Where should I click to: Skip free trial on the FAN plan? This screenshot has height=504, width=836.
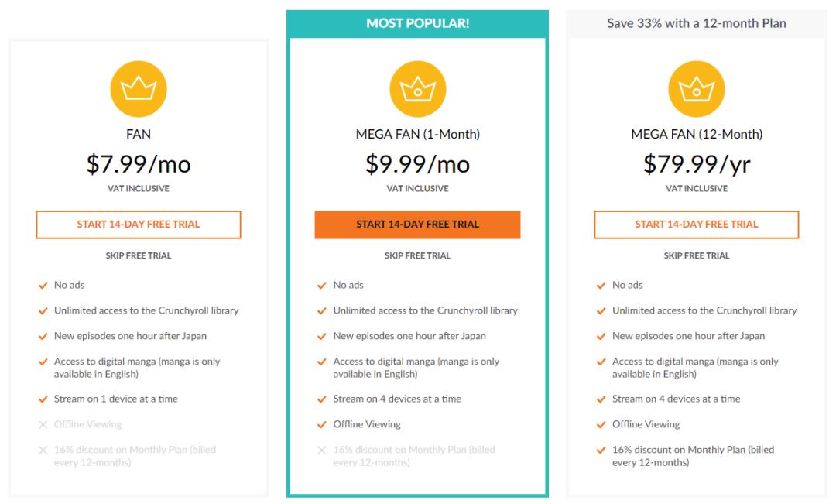point(139,255)
